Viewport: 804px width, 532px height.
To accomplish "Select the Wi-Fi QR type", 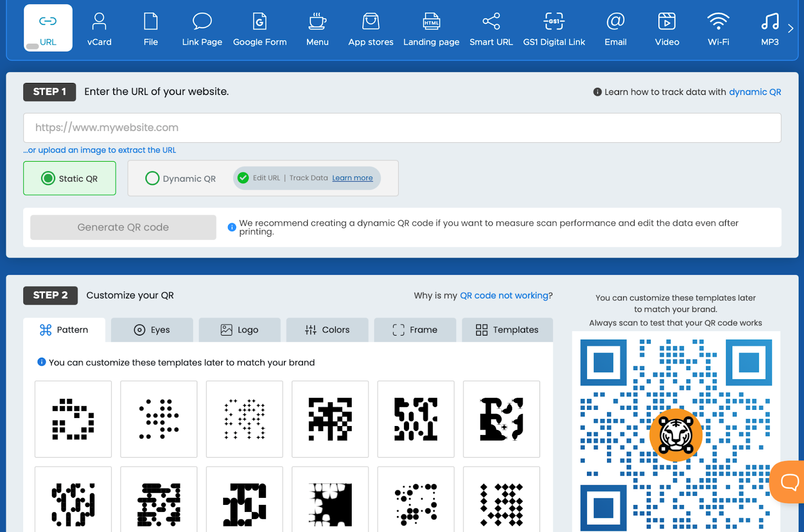I will (x=719, y=29).
